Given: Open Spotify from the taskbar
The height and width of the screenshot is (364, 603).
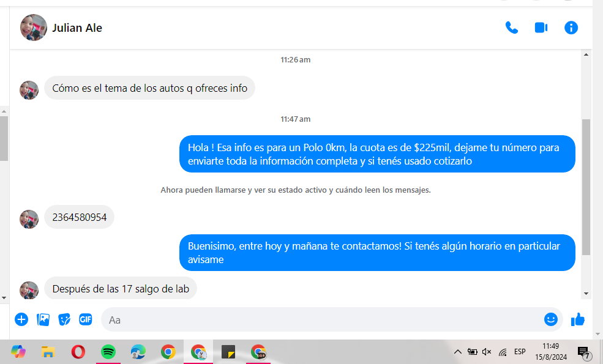Looking at the screenshot, I should pos(108,352).
